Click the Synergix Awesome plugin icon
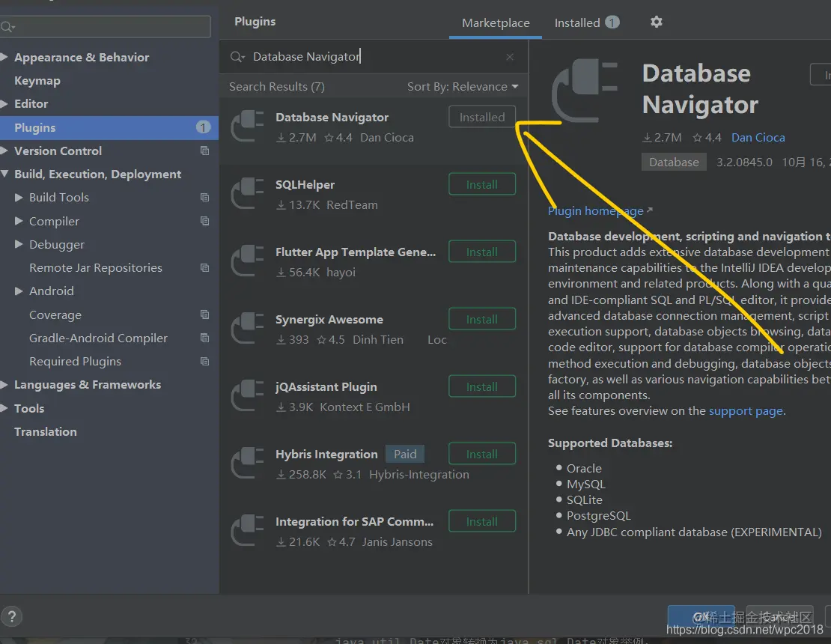831x644 pixels. tap(248, 329)
